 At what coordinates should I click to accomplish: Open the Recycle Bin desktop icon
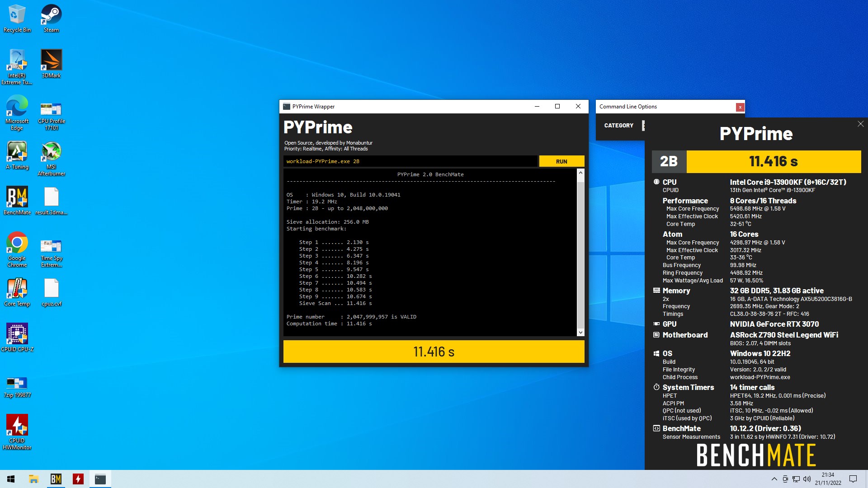coord(17,19)
